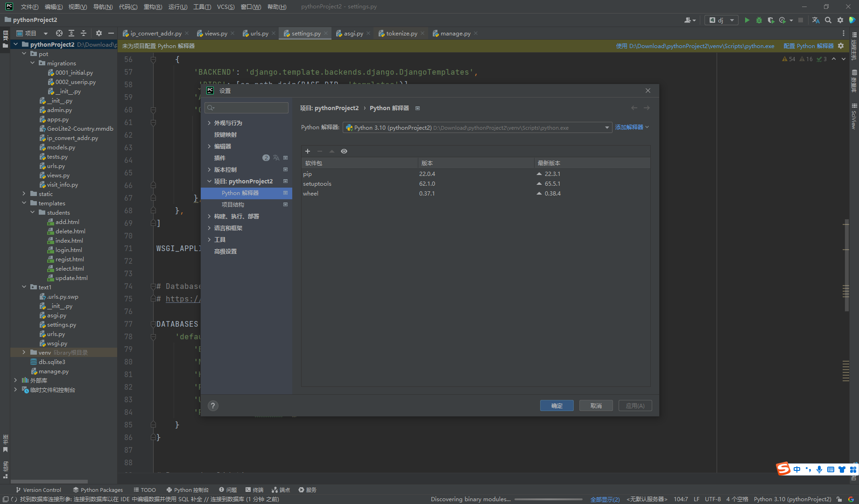Screen dimensions: 859x504
Task: Switch to the views.py editor tab
Action: (216, 33)
